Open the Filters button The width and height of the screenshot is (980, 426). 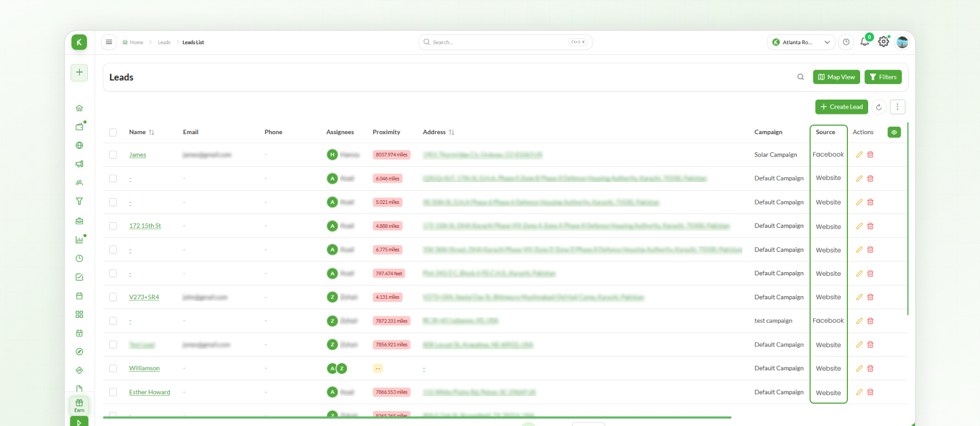point(883,77)
